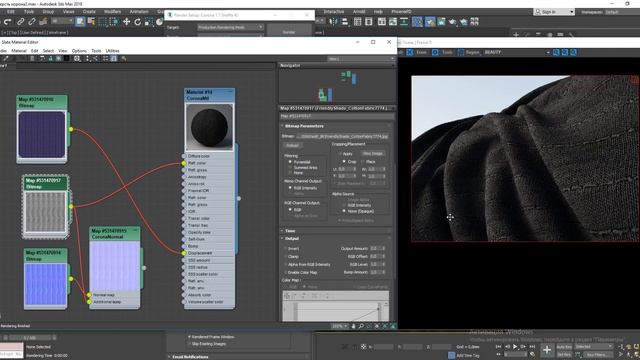Image resolution: width=640 pixels, height=360 pixels.
Task: Open the Options menu in Slate editor
Action: coord(79,51)
